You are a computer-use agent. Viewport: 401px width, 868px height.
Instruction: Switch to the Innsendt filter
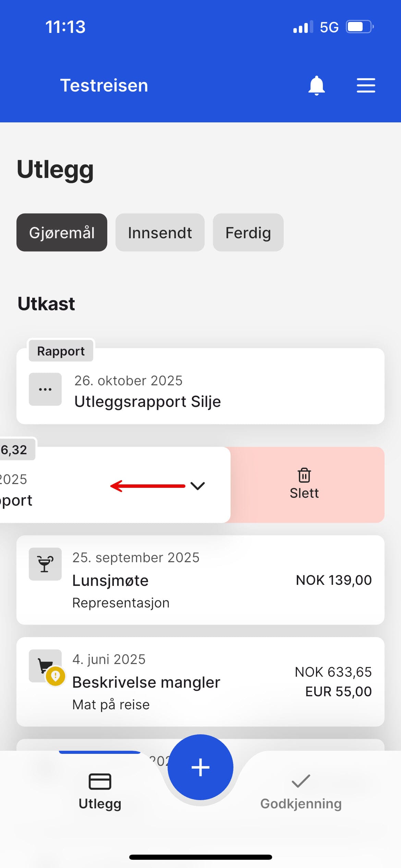point(160,233)
